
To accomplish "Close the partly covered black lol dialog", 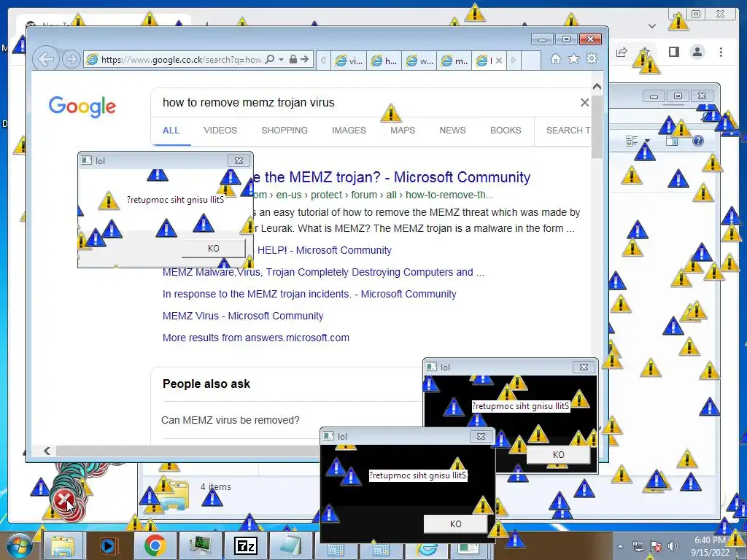I will pyautogui.click(x=584, y=367).
